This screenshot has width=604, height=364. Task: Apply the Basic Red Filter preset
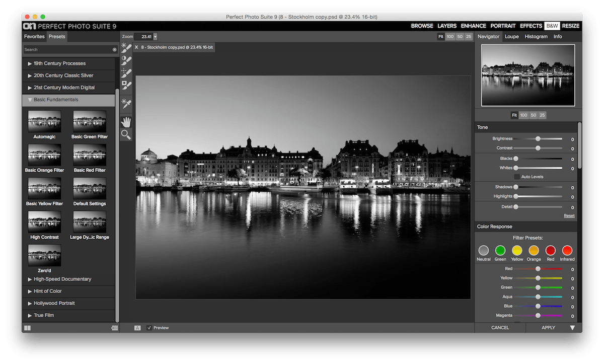[x=90, y=155]
